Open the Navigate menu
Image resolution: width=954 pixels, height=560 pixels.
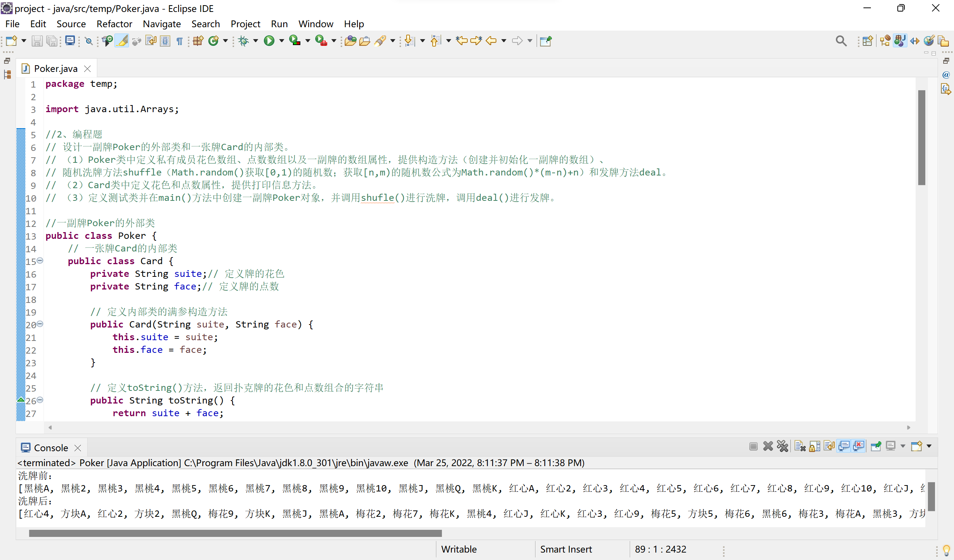point(162,24)
